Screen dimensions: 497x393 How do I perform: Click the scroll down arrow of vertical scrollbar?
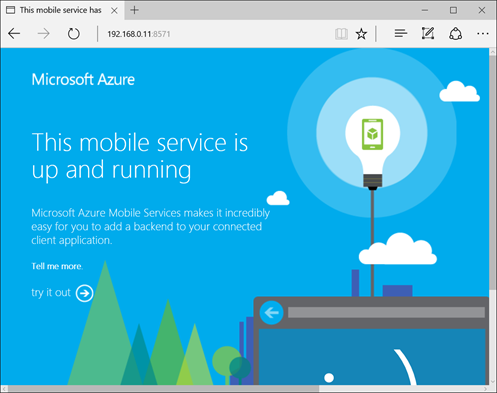click(493, 382)
